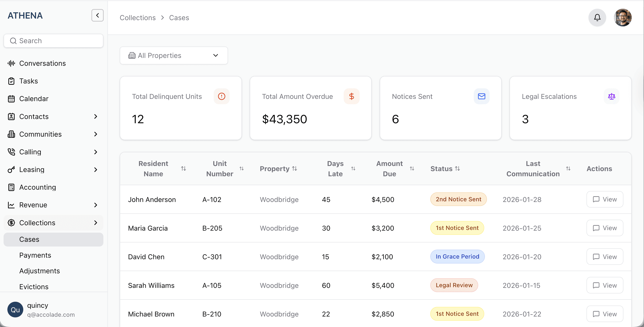Collapse the sidebar with the arrow button
The height and width of the screenshot is (327, 644).
(98, 15)
